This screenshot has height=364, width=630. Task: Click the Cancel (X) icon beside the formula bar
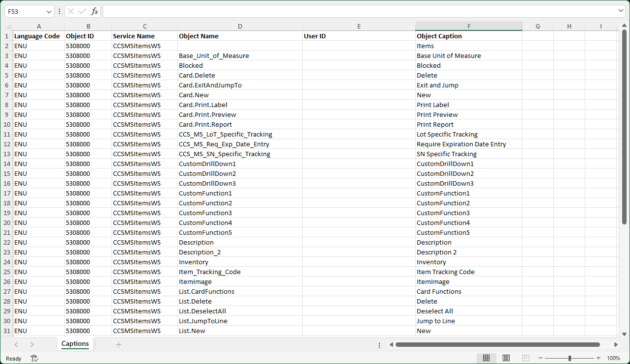[70, 11]
